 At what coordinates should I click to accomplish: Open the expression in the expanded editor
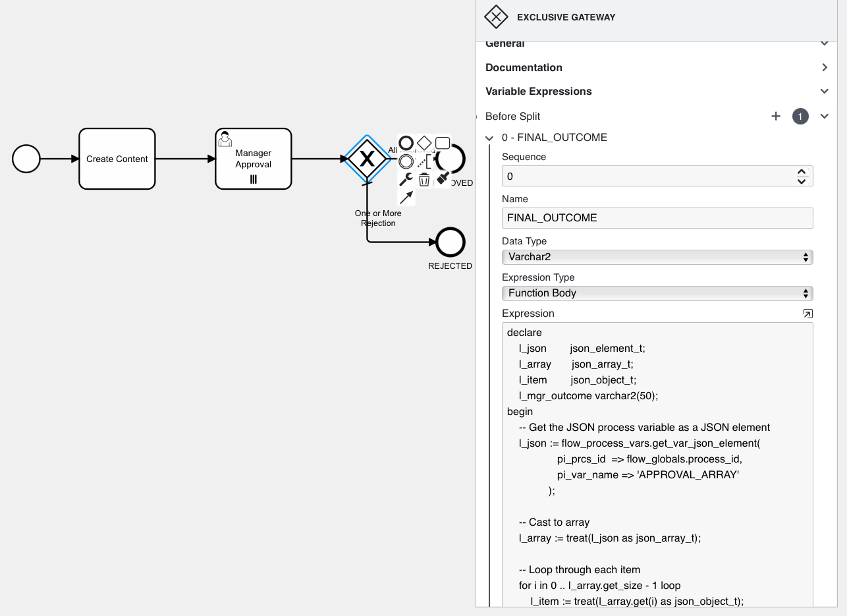(x=807, y=314)
